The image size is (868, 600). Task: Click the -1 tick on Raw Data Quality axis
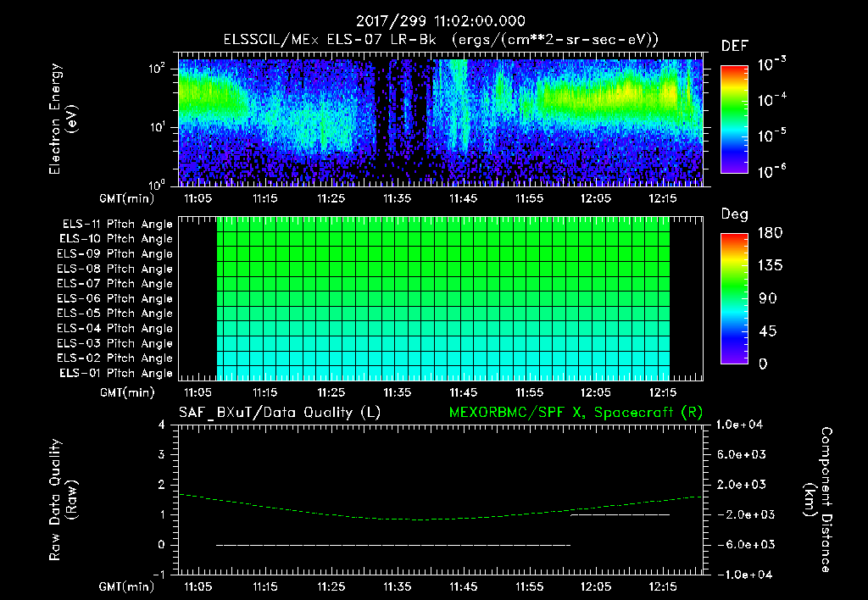[x=159, y=575]
